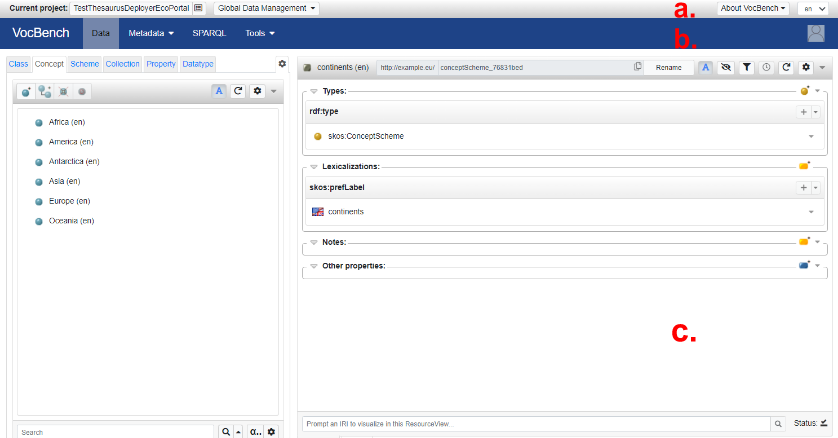Click the create concept icon
This screenshot has height=438, width=838.
(26, 92)
